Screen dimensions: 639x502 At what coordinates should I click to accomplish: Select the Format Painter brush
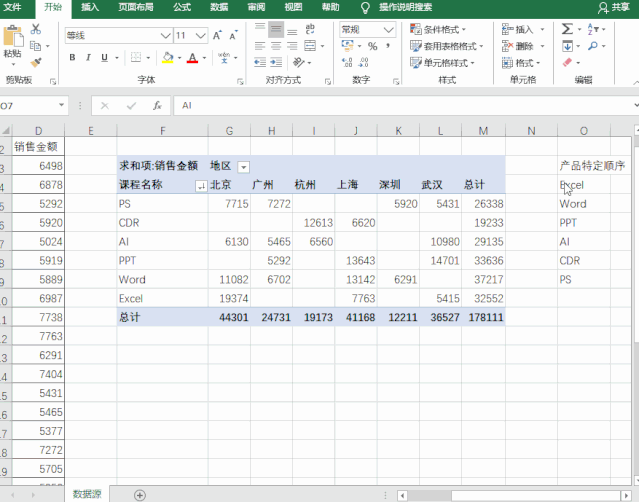pos(36,62)
